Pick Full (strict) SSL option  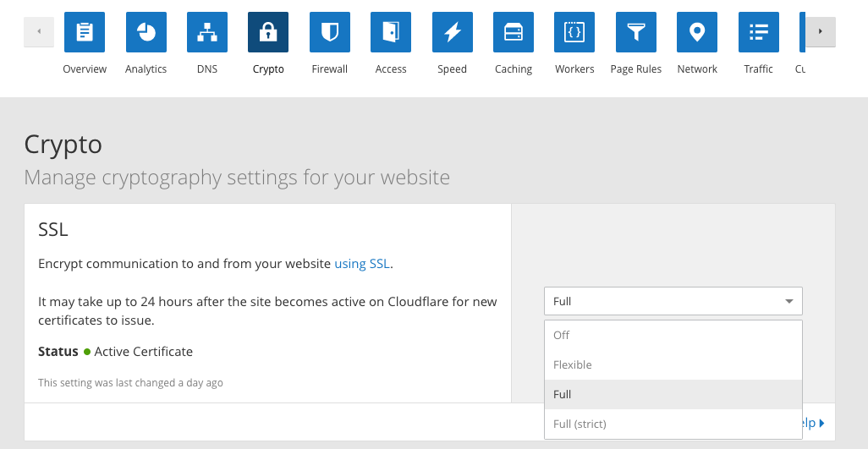tap(580, 424)
